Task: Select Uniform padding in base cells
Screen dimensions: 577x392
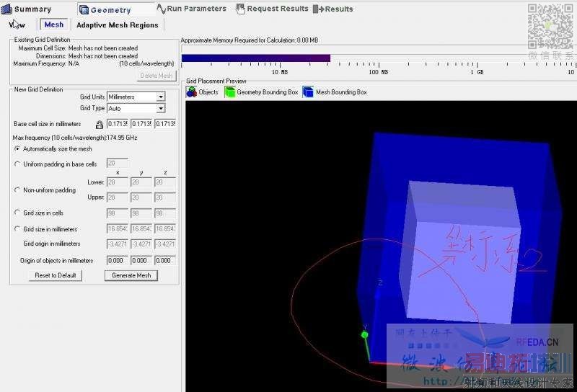Action: 17,164
